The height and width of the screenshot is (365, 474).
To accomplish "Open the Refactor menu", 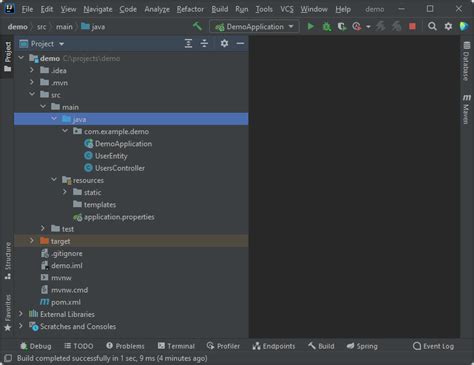I will 190,9.
